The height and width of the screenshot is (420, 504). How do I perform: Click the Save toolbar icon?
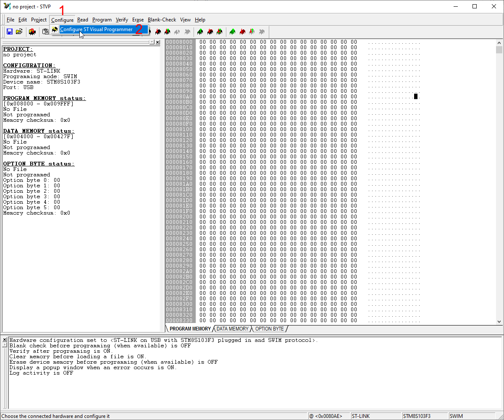(x=9, y=31)
